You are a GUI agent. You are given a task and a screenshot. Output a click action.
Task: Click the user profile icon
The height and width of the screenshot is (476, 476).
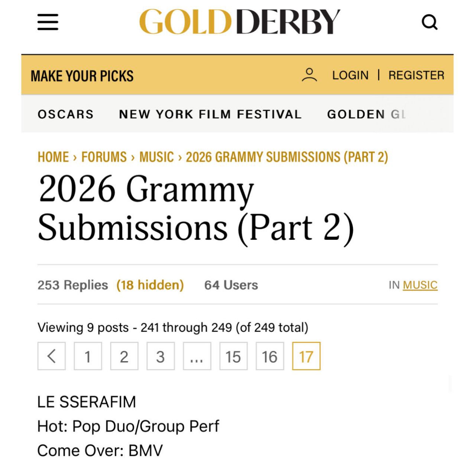pos(309,75)
